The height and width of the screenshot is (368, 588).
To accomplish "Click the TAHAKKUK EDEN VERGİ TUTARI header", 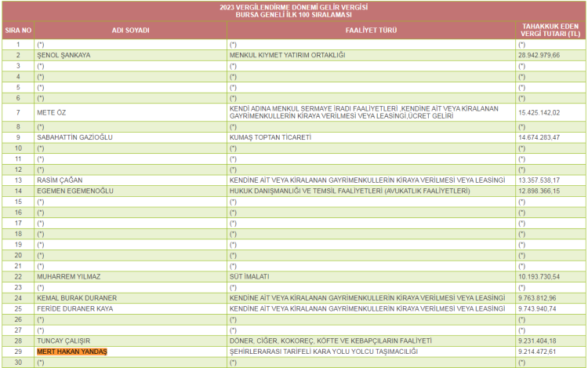I will tap(550, 31).
